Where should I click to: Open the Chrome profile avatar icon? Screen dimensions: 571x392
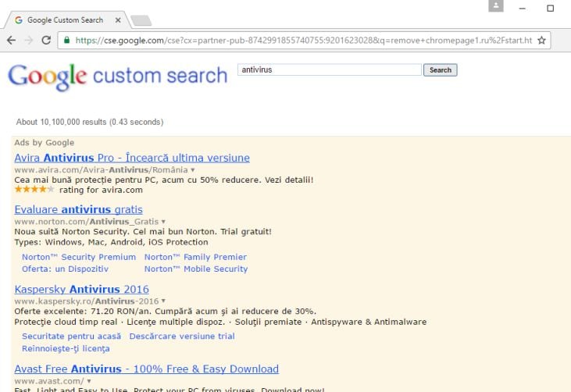pos(495,5)
